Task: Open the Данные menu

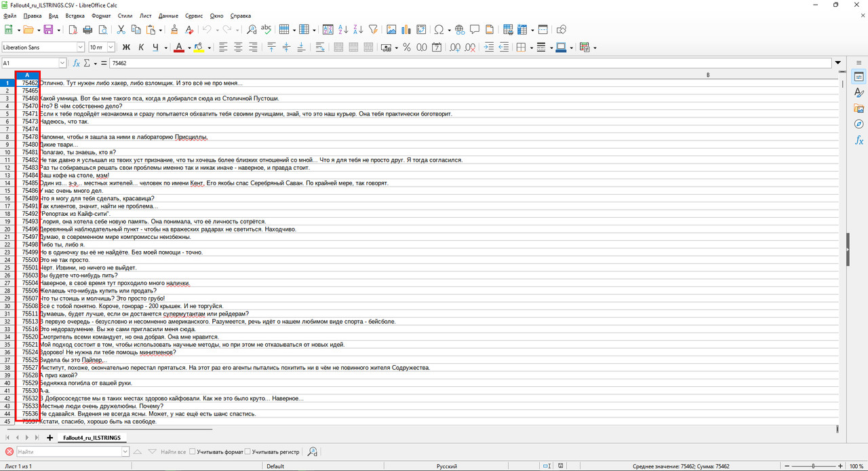Action: [169, 15]
